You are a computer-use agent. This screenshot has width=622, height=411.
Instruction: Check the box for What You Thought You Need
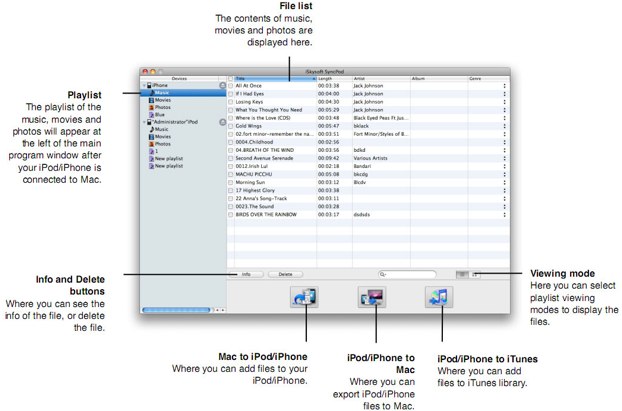[230, 110]
